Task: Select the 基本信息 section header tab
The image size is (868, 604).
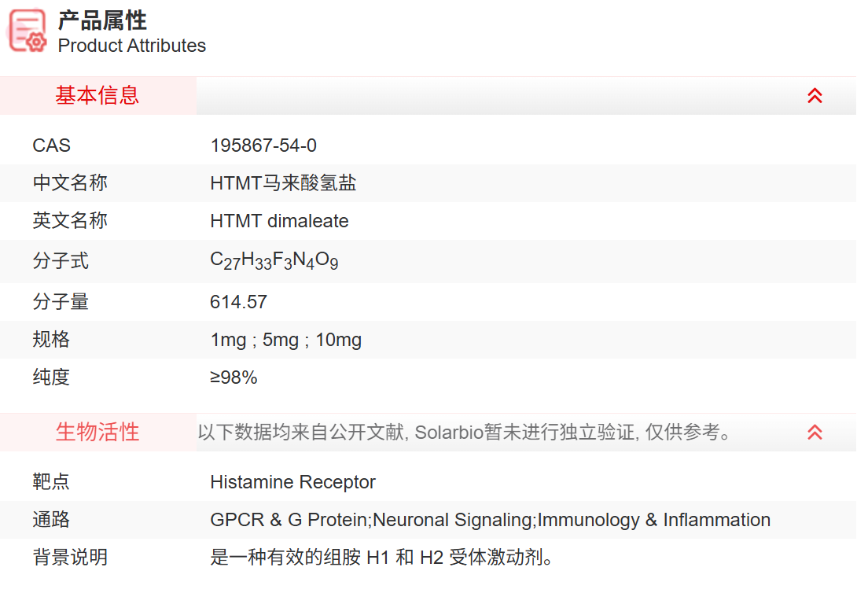Action: [x=97, y=96]
